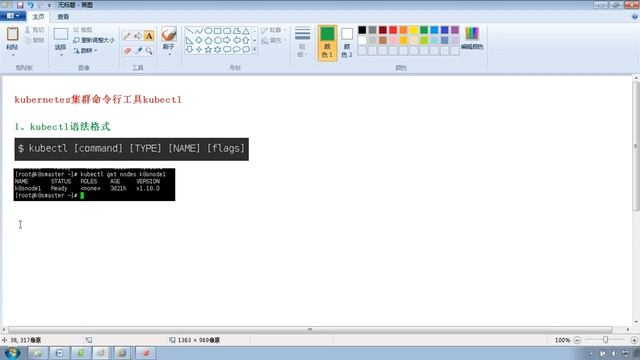This screenshot has height=360, width=640.
Task: Pick the yellow color swatch
Action: click(x=414, y=30)
